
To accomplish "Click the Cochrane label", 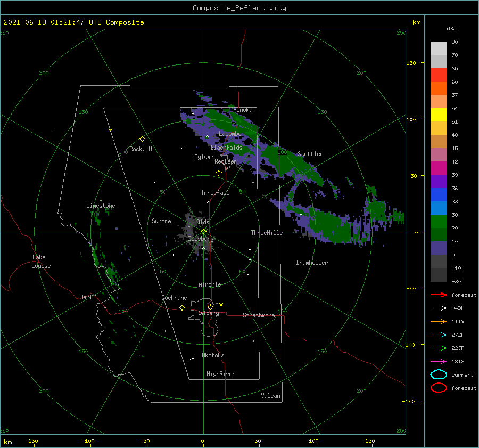I will click(x=174, y=298).
